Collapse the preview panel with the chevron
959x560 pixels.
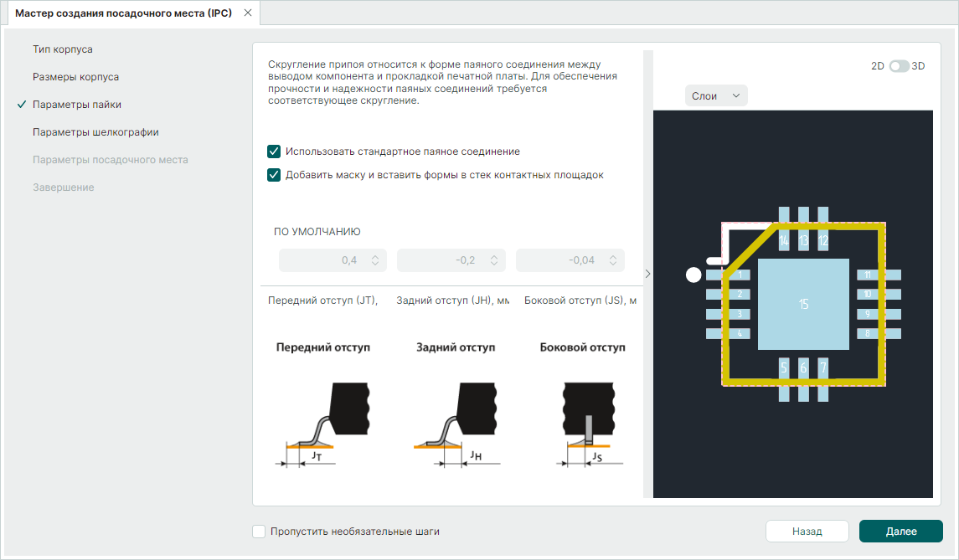647,274
